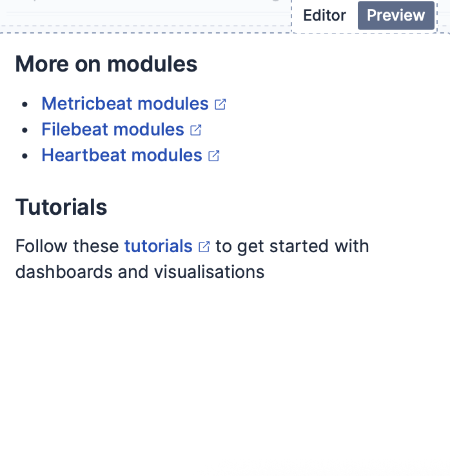This screenshot has width=450, height=476.
Task: Select the Preview tab
Action: (x=396, y=15)
